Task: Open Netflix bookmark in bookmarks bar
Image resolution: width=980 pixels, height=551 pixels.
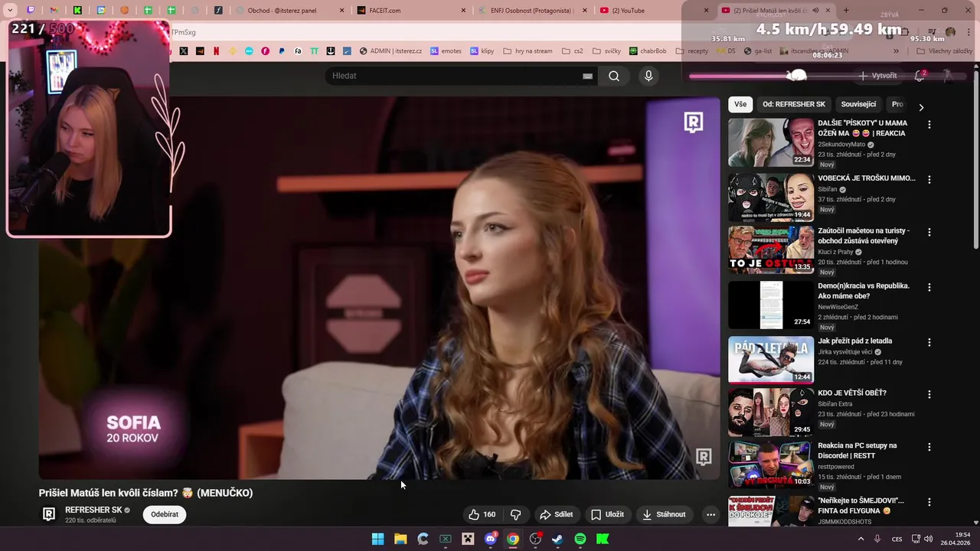Action: pos(216,51)
